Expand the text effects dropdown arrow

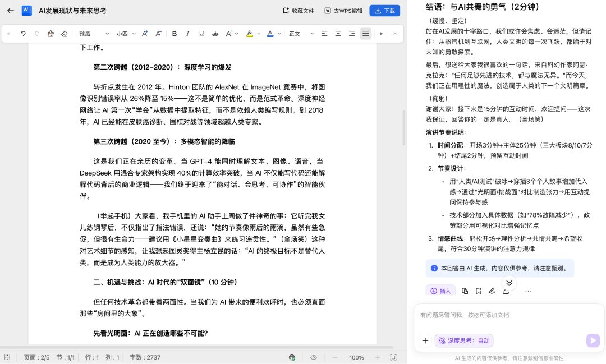(237, 34)
